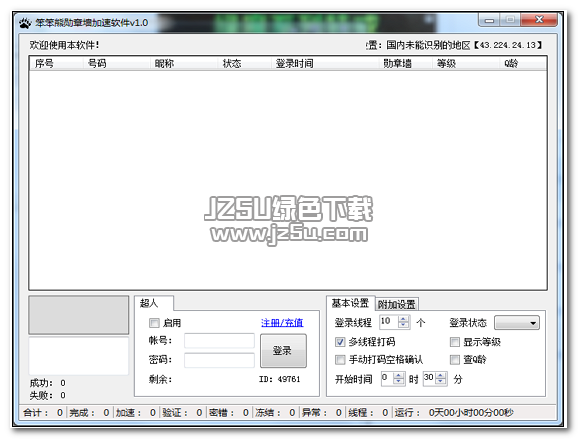Click the 线程 status bar entry
Viewport: 578px width, 439px height.
point(368,413)
